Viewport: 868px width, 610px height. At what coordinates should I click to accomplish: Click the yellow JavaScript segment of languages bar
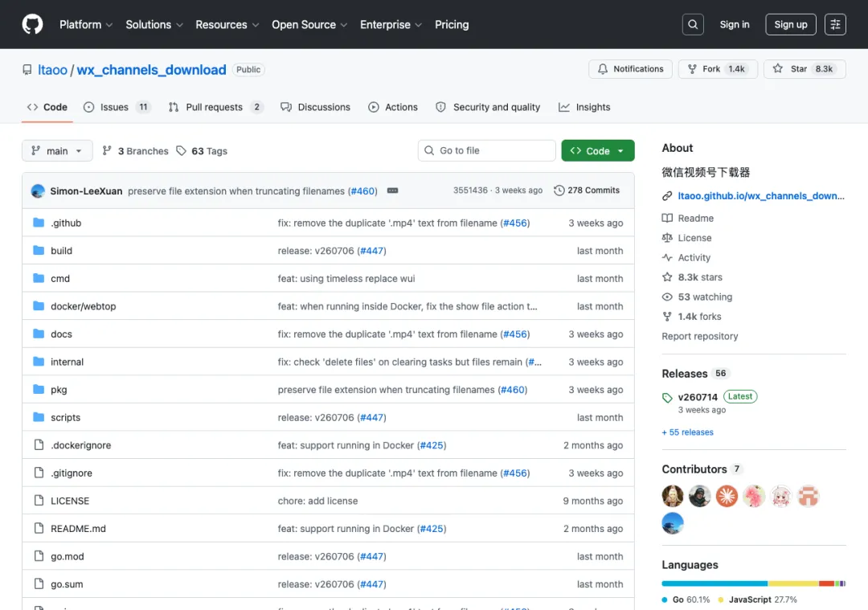[x=792, y=583]
